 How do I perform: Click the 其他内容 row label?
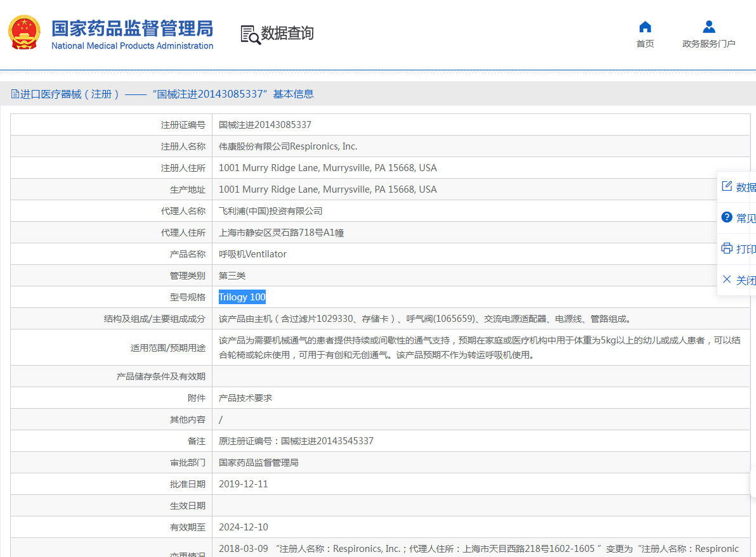(x=188, y=419)
